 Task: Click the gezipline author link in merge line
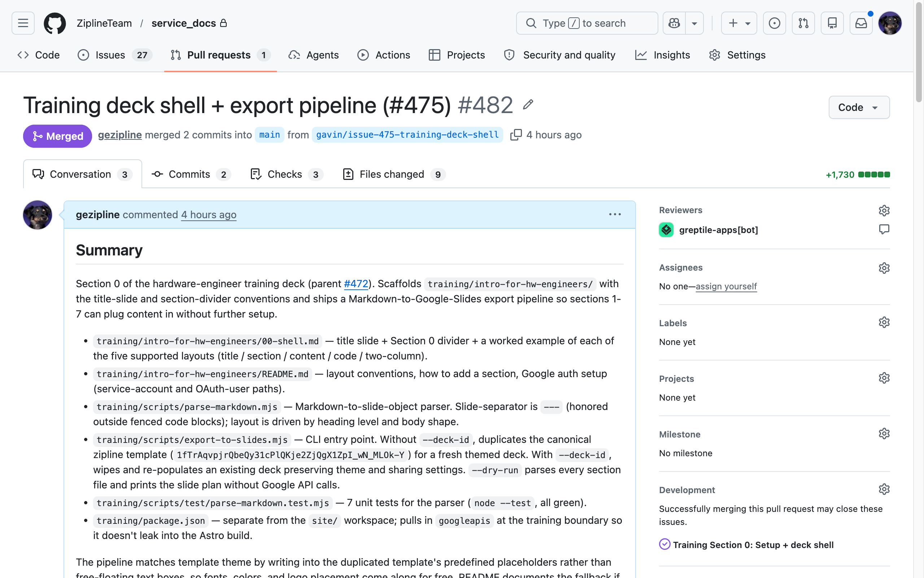(x=120, y=135)
